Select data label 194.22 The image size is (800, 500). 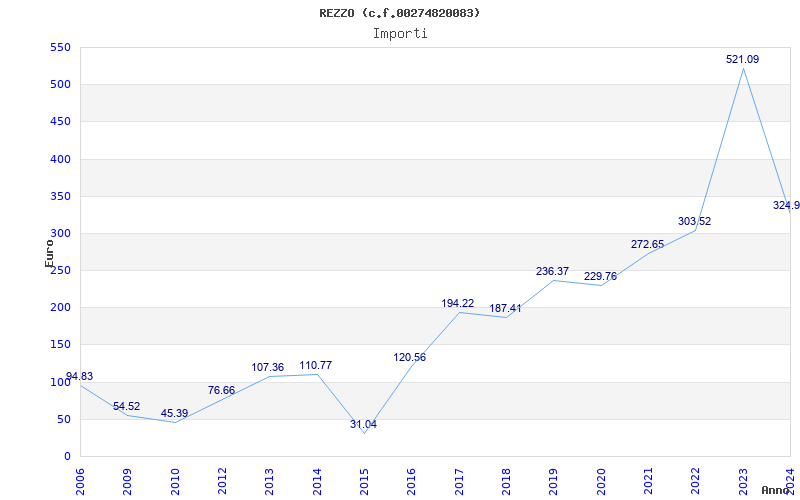pos(458,303)
